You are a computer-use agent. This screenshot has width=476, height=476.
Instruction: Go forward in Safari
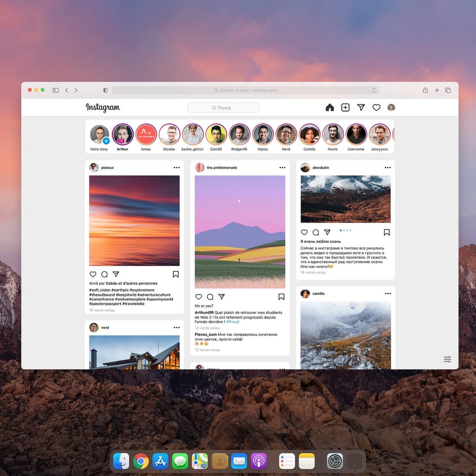tap(76, 90)
